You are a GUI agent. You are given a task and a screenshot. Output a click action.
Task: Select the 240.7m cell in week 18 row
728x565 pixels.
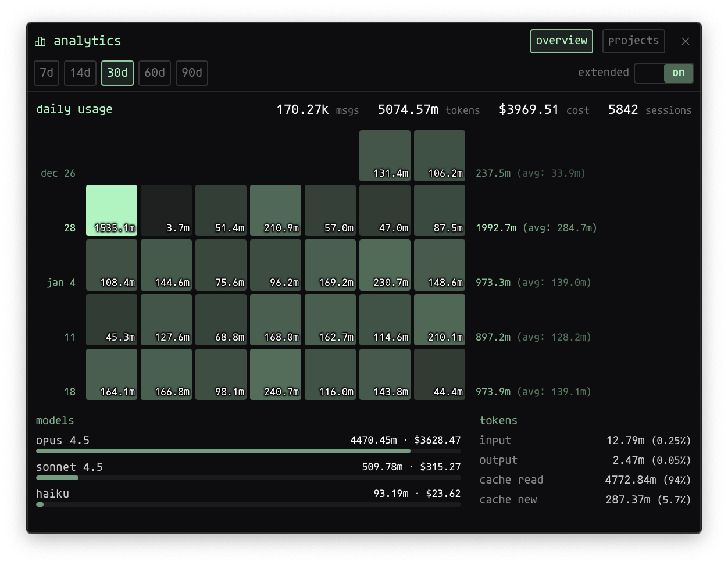tap(275, 374)
